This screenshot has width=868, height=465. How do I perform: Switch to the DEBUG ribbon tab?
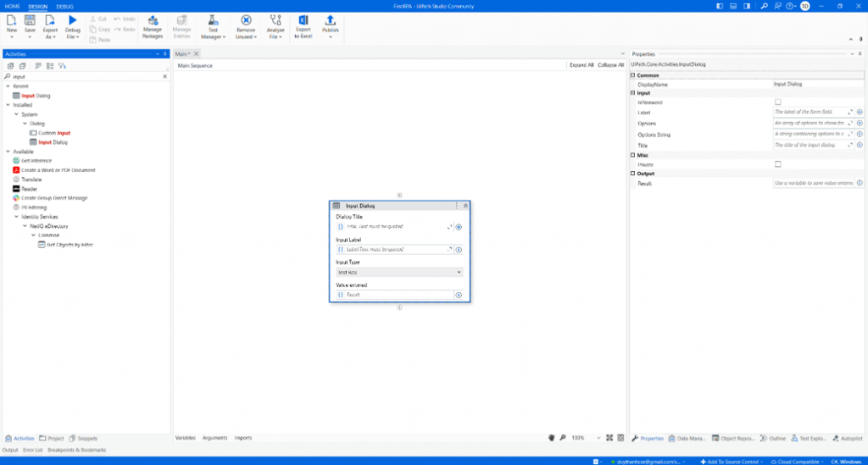pyautogui.click(x=64, y=7)
